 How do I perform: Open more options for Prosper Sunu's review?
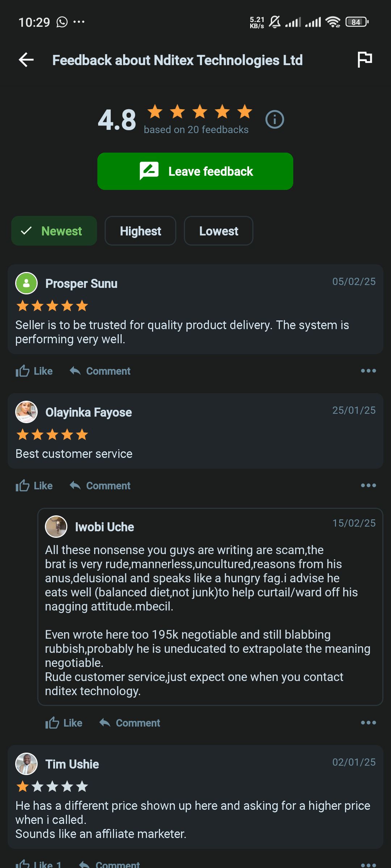click(x=368, y=371)
